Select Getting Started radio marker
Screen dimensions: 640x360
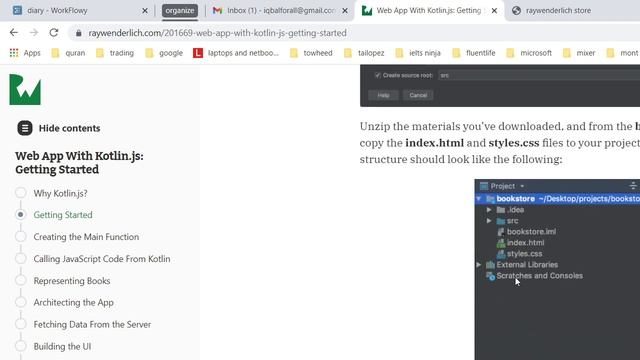tap(21, 214)
